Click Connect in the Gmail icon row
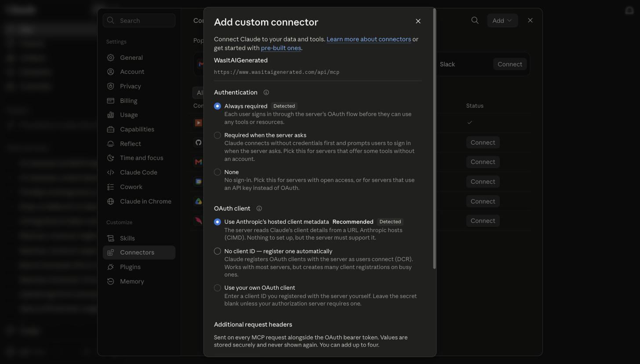Viewport: 640px width, 364px height. [x=483, y=162]
